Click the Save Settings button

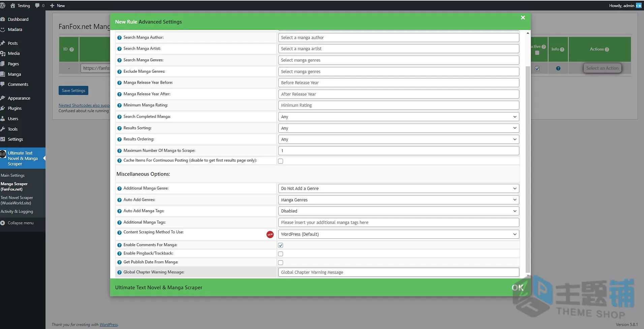[73, 91]
